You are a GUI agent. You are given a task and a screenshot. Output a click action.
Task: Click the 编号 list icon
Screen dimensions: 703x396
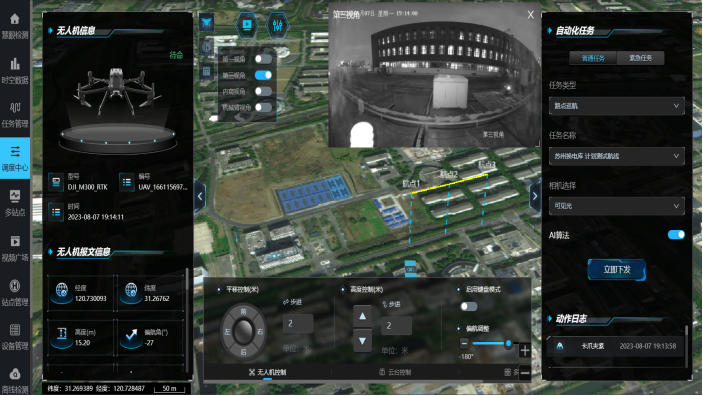(x=127, y=182)
